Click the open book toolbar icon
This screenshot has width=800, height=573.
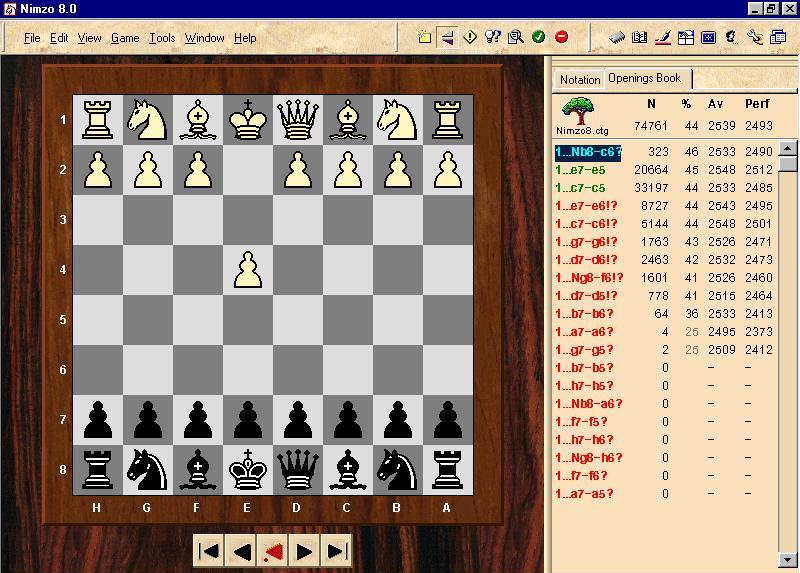pos(640,38)
